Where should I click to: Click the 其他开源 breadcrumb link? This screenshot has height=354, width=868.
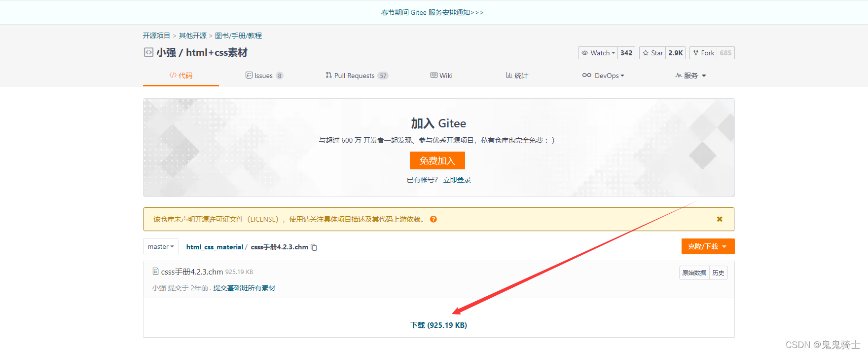[193, 36]
